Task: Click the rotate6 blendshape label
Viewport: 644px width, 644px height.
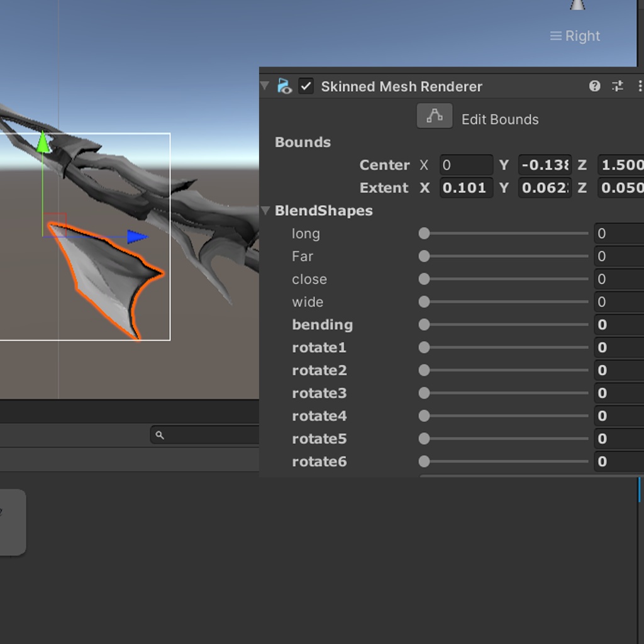Action: [x=319, y=462]
